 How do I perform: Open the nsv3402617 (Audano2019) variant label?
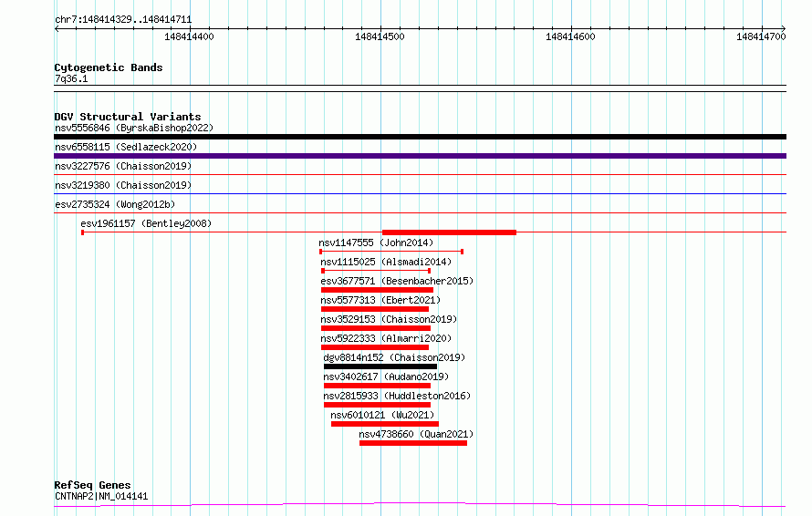pyautogui.click(x=386, y=377)
